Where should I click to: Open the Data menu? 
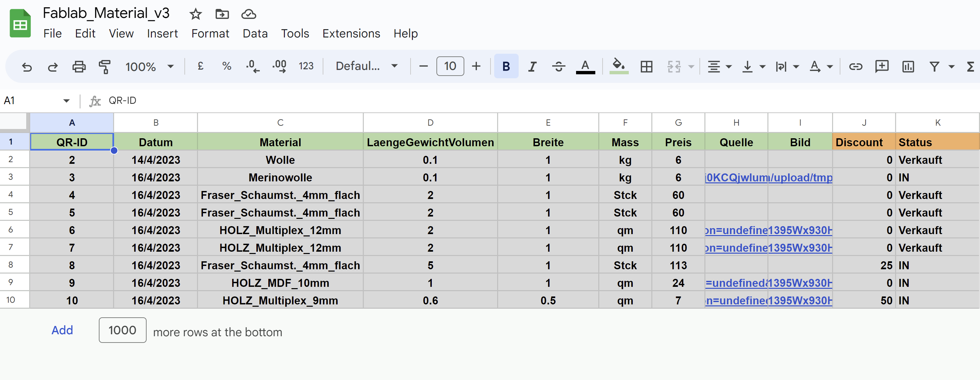click(255, 33)
